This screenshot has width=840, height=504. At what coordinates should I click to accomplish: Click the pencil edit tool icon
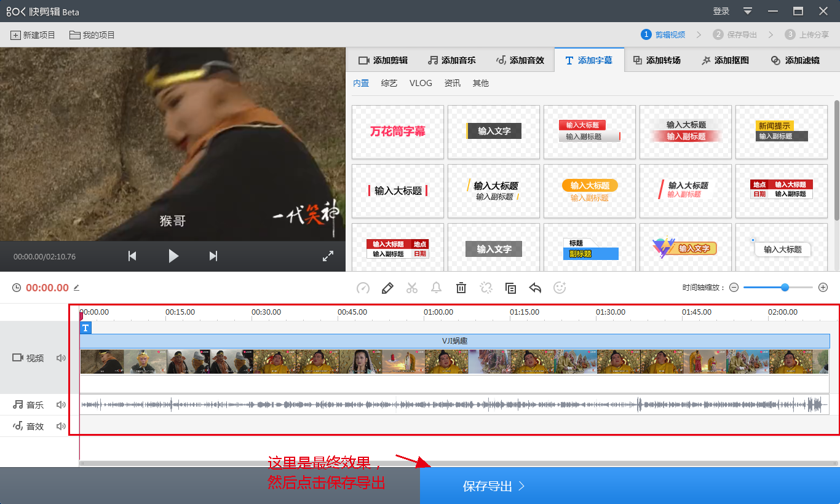point(387,288)
